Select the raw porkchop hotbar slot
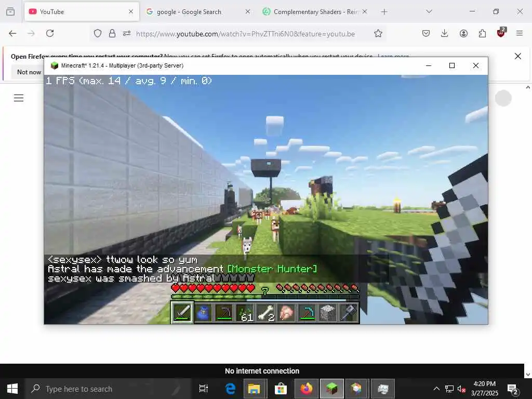Viewport: 532px width, 399px height. click(287, 312)
